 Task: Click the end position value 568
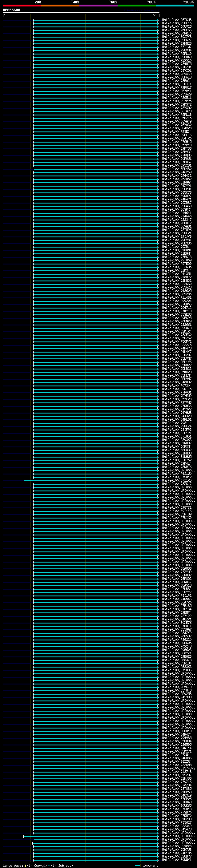155,15
